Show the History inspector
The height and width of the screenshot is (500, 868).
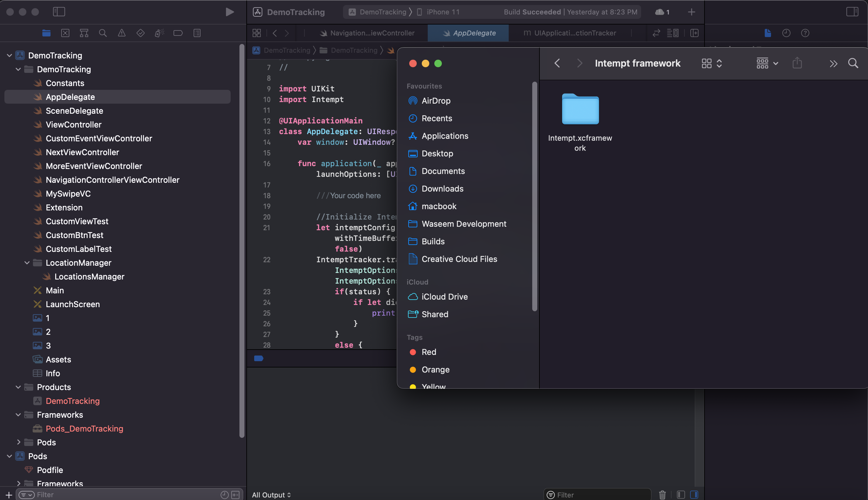tap(786, 33)
